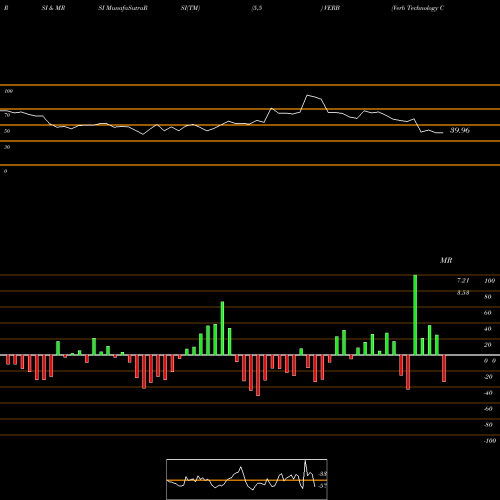500x500 pixels.
Task: Click the 50 label on RSI axis
Action: [x=7, y=131]
